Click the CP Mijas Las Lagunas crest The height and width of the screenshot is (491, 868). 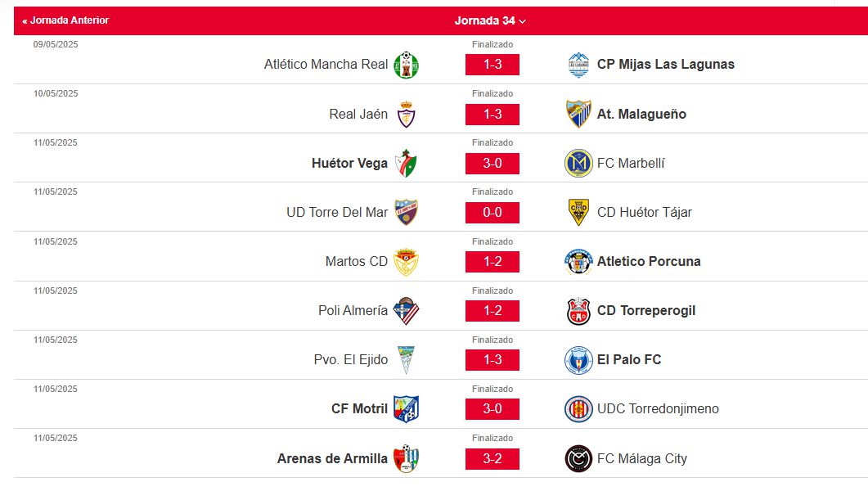(x=578, y=65)
